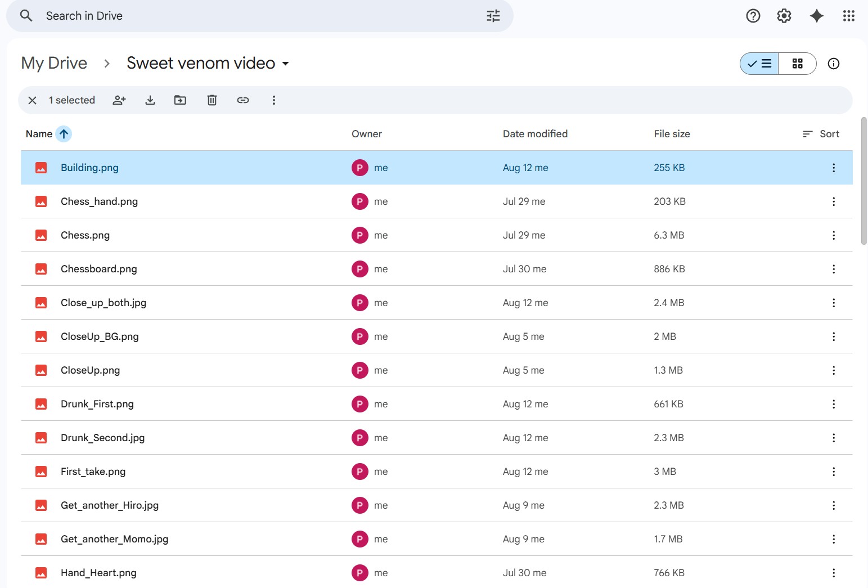The image size is (868, 588).
Task: Open the Gemini sparkle icon
Action: point(816,16)
